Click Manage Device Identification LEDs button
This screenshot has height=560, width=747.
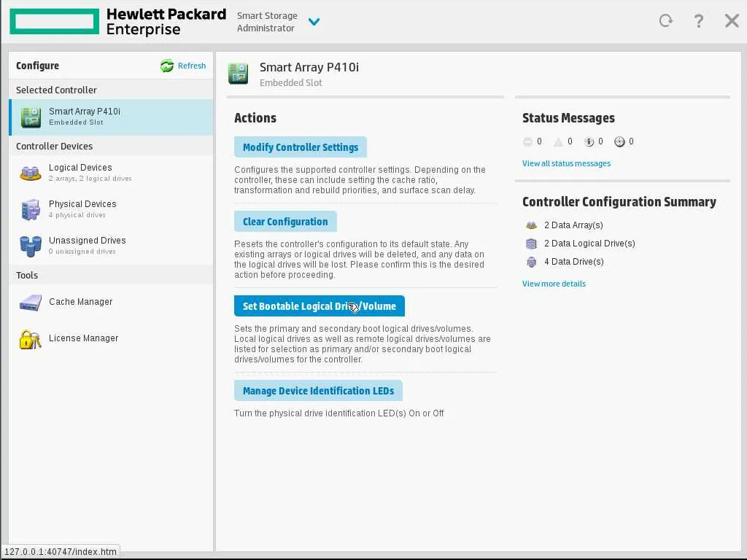tap(318, 391)
